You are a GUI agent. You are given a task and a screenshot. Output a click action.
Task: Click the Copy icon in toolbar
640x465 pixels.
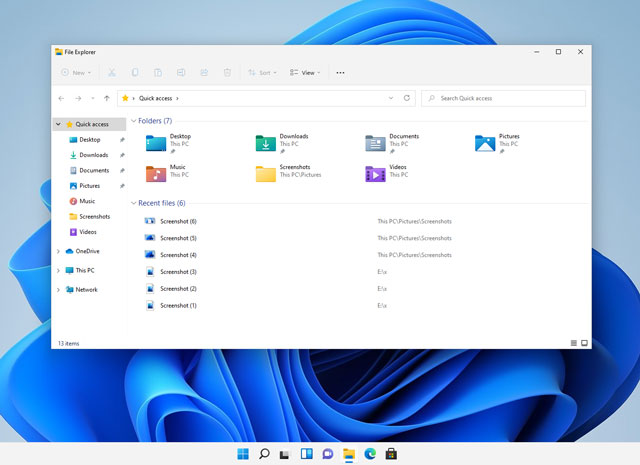(x=135, y=73)
